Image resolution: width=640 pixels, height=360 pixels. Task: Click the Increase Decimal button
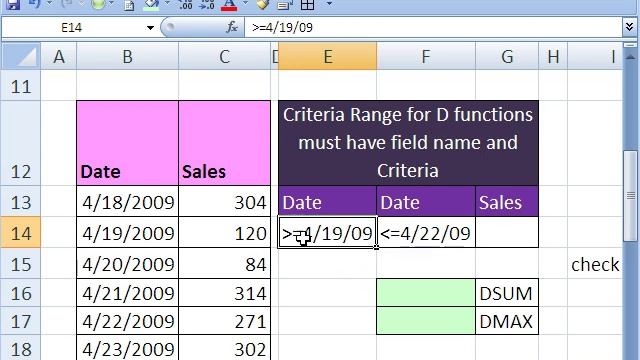186,4
